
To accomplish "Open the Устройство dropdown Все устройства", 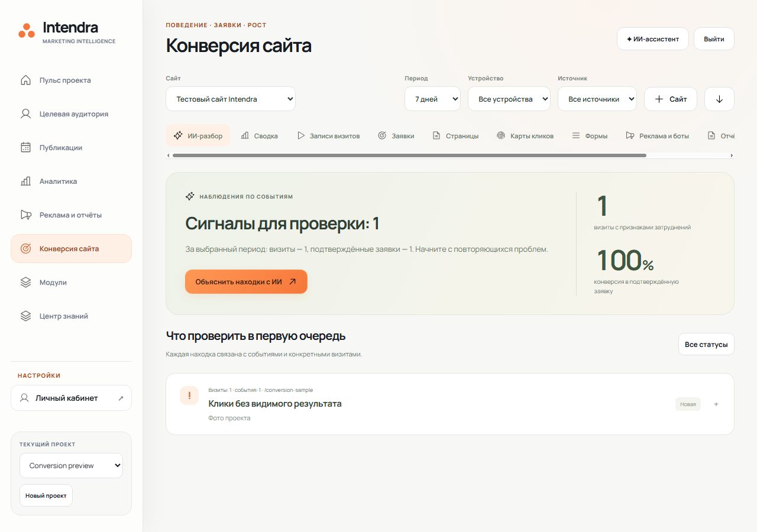I will pos(509,99).
